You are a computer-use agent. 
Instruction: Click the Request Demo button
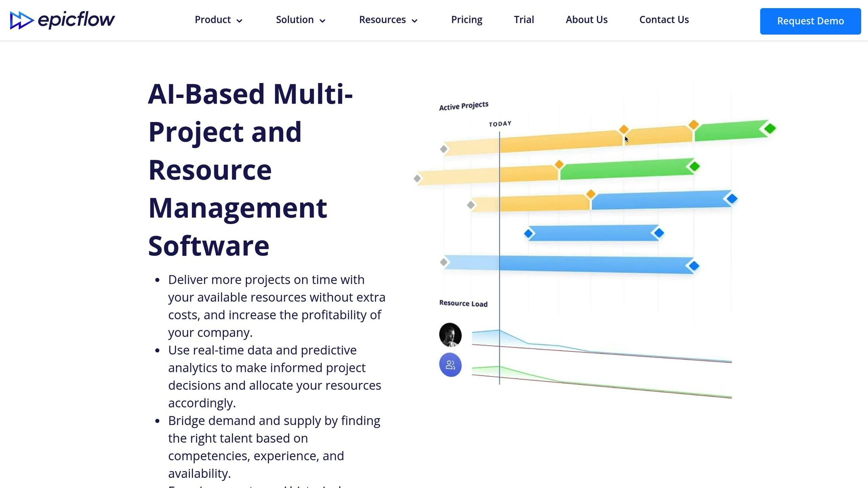tap(810, 21)
